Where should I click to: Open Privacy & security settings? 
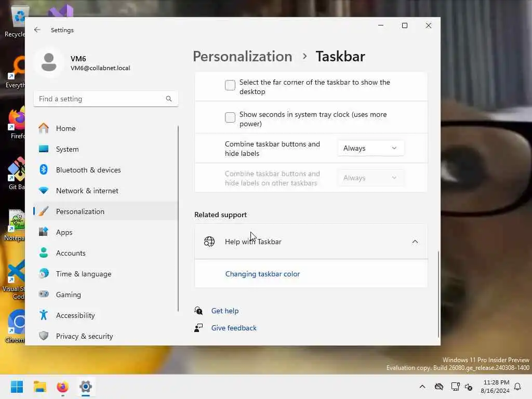pos(105,336)
